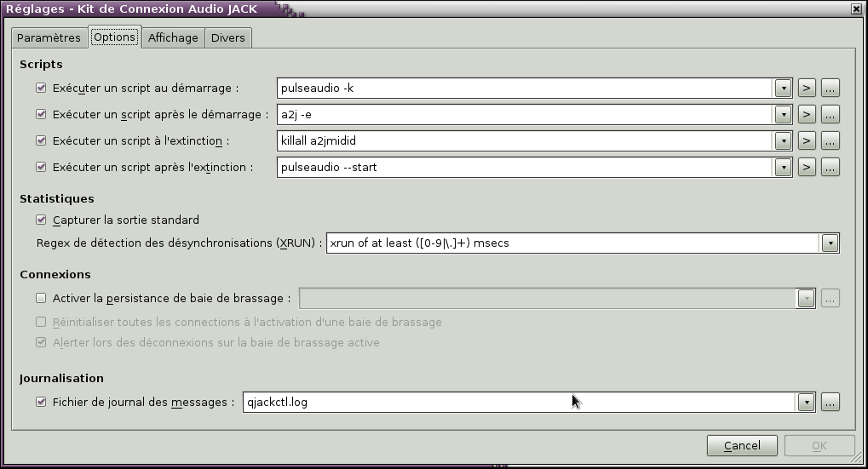Enable 'Activer la persistance de baie de brassage'
The image size is (868, 469).
coord(41,298)
